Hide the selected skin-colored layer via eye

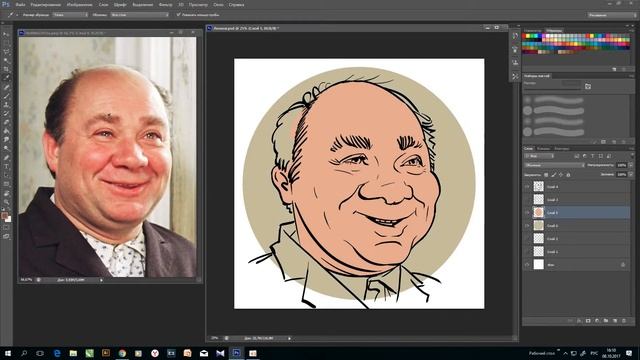coord(527,212)
